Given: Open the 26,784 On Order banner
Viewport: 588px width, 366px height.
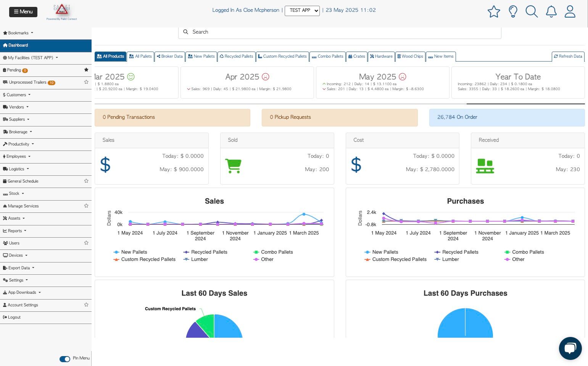Looking at the screenshot, I should point(507,117).
